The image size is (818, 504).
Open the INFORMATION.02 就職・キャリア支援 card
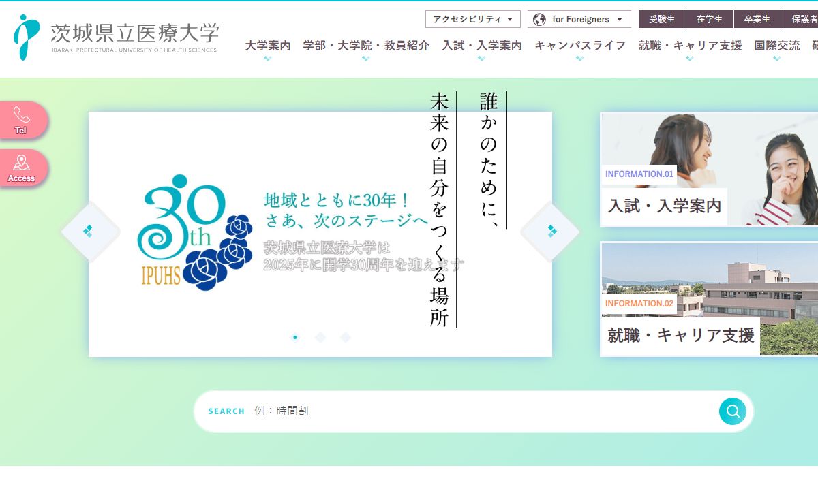(x=709, y=298)
